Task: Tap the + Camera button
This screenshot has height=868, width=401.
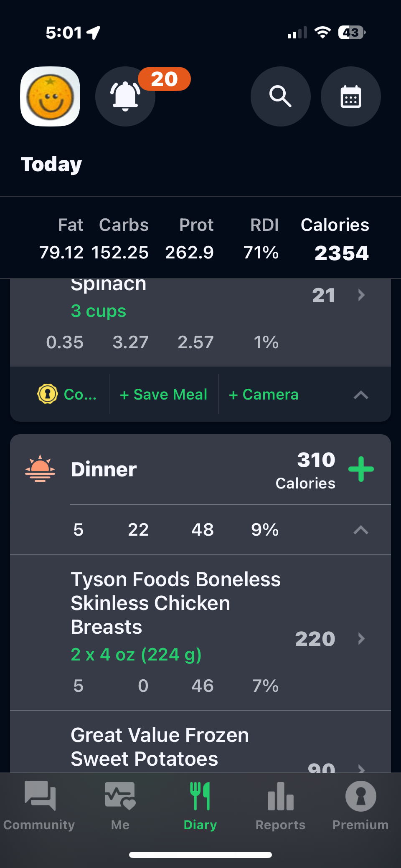Action: [264, 394]
